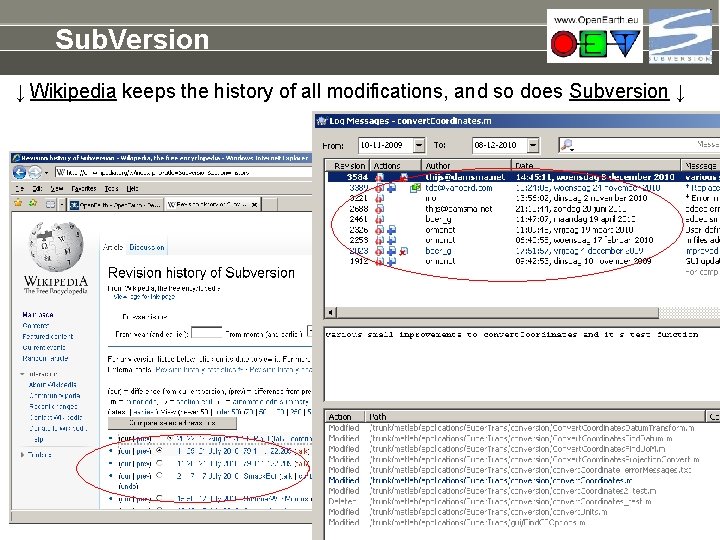Switch to the OpenEarth browser tab
720x540 pixels.
[115, 205]
